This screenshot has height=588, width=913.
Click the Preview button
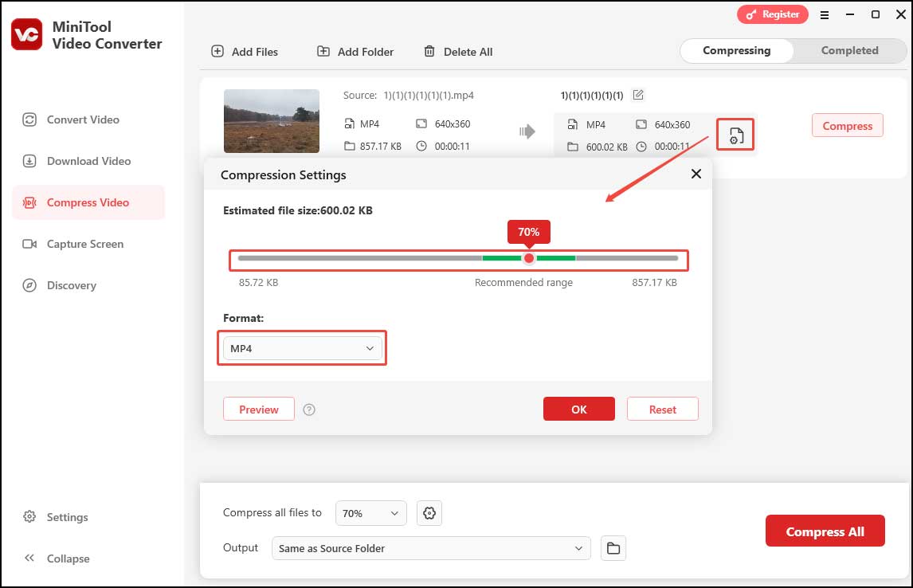point(259,410)
